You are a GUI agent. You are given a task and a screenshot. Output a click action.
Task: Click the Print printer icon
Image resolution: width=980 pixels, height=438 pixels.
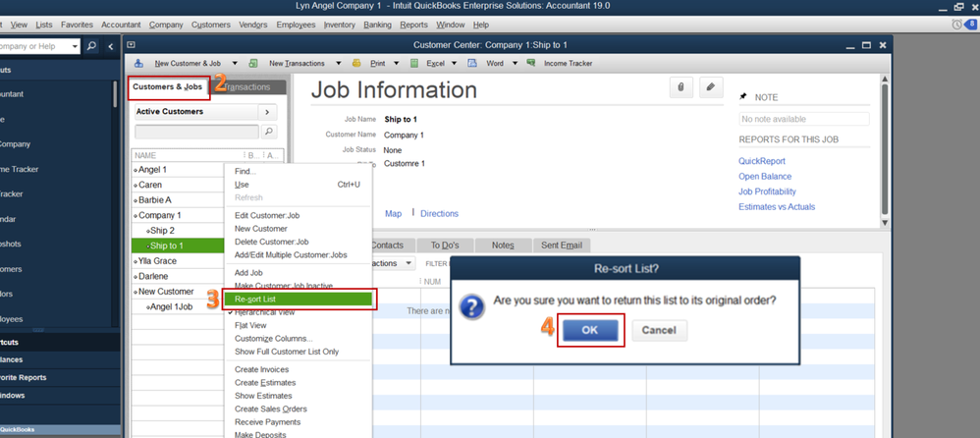point(356,63)
